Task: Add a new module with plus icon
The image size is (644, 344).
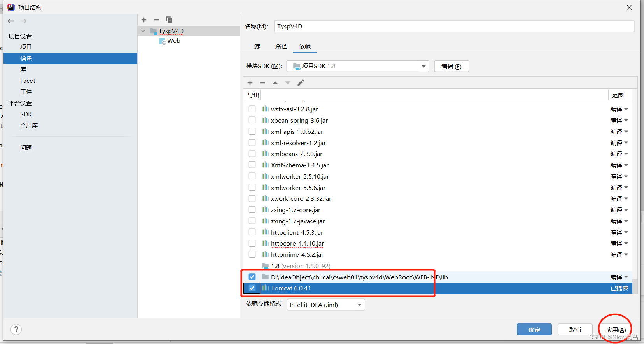Action: [144, 20]
